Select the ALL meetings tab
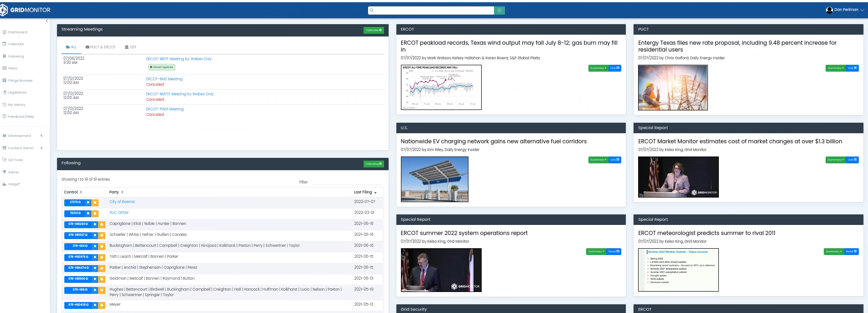This screenshot has width=868, height=313. coord(71,47)
